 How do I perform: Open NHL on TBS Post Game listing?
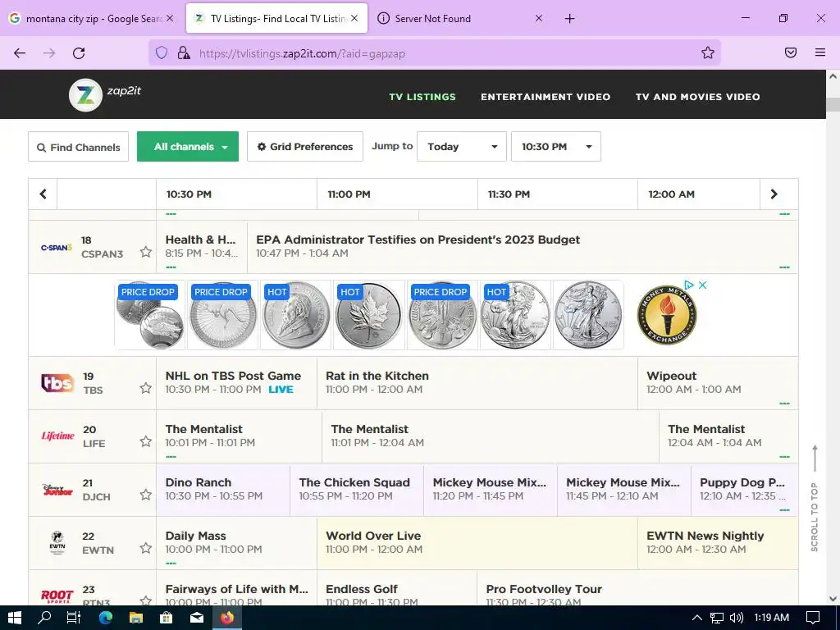(237, 383)
